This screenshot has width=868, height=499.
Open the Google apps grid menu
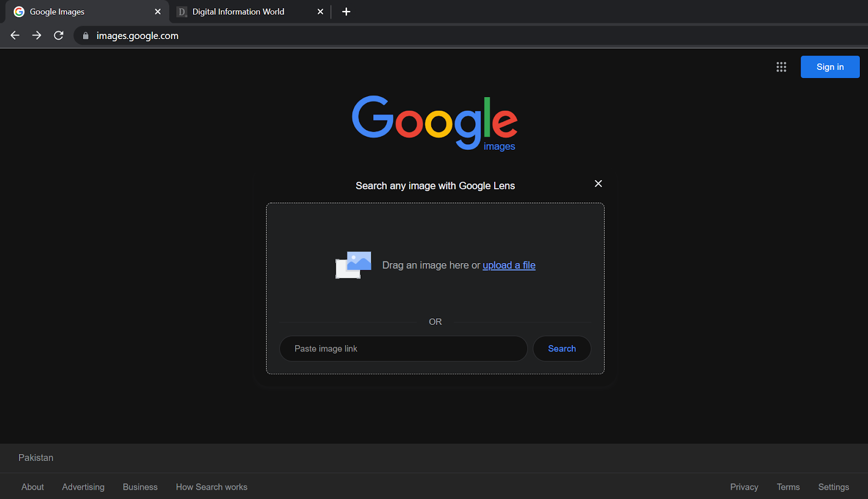click(x=781, y=67)
